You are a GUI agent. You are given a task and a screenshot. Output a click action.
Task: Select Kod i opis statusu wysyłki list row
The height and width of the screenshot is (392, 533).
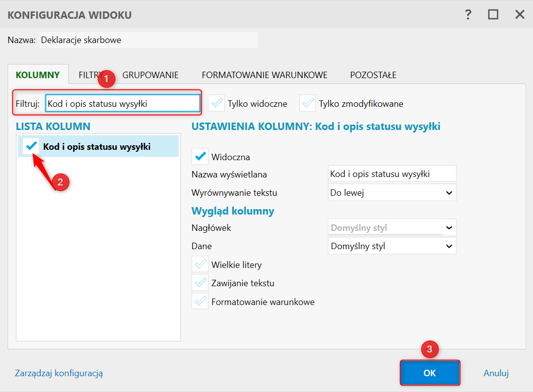(x=98, y=146)
